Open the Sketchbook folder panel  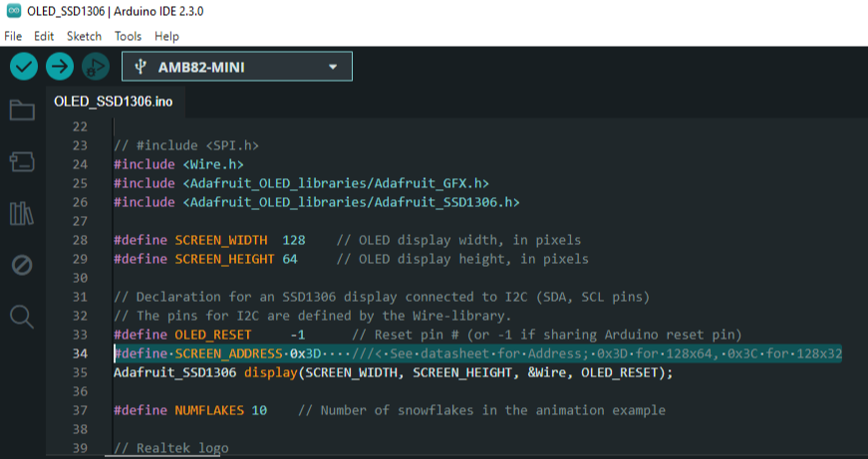[x=22, y=111]
